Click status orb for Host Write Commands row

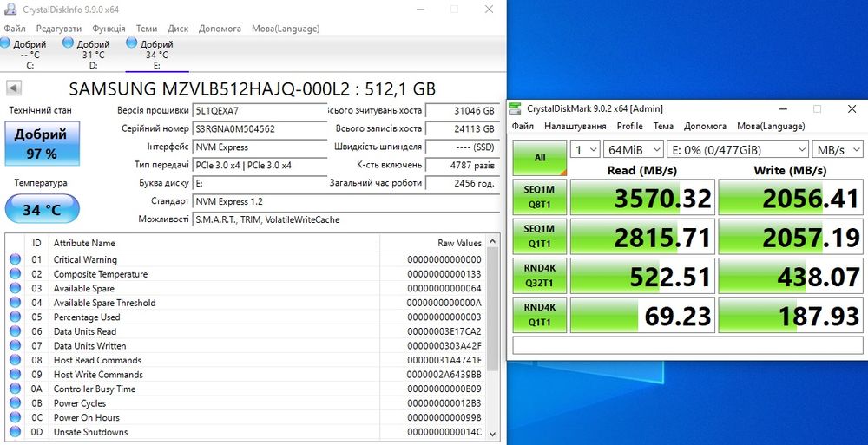pyautogui.click(x=15, y=374)
